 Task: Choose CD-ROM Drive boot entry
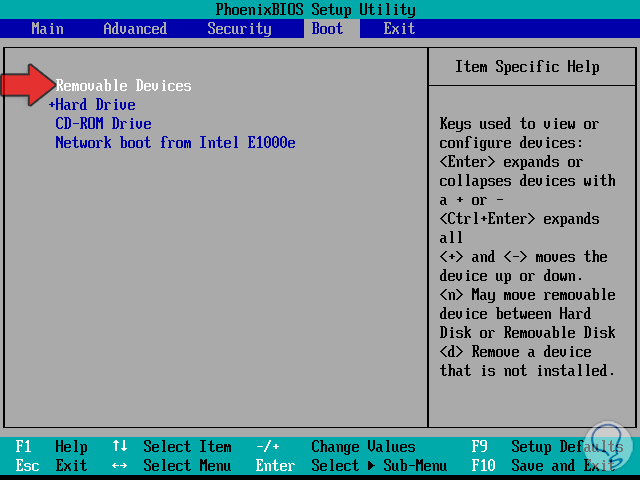pyautogui.click(x=103, y=124)
